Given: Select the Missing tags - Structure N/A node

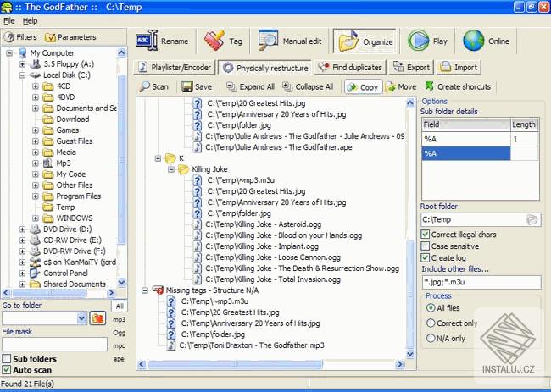Looking at the screenshot, I should 212,290.
